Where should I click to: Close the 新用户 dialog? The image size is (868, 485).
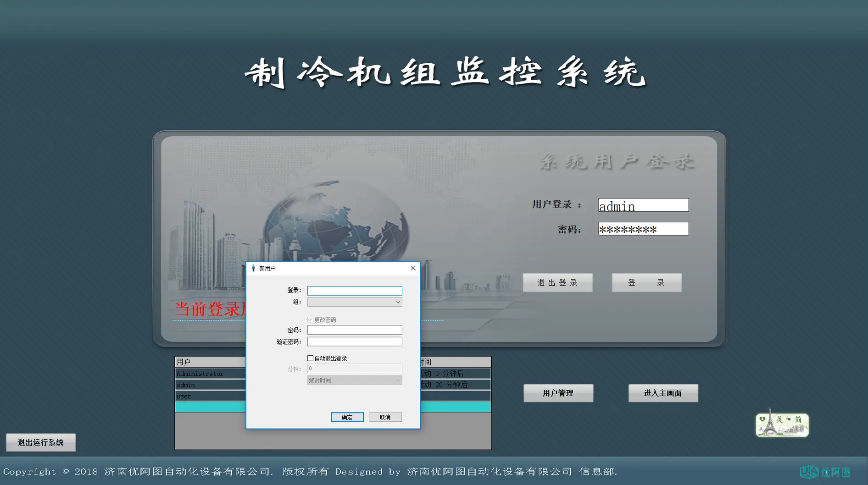[x=413, y=268]
